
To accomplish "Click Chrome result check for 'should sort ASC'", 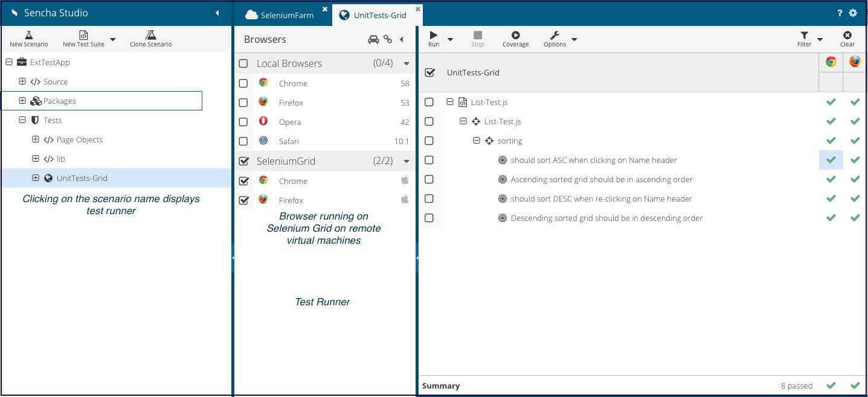I will pos(831,160).
